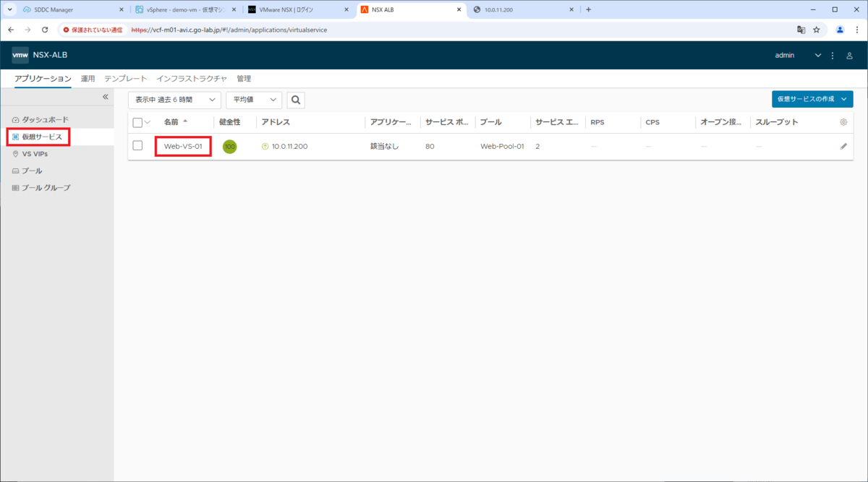Click the health score 100 badge
This screenshot has height=482, width=868.
[x=229, y=147]
